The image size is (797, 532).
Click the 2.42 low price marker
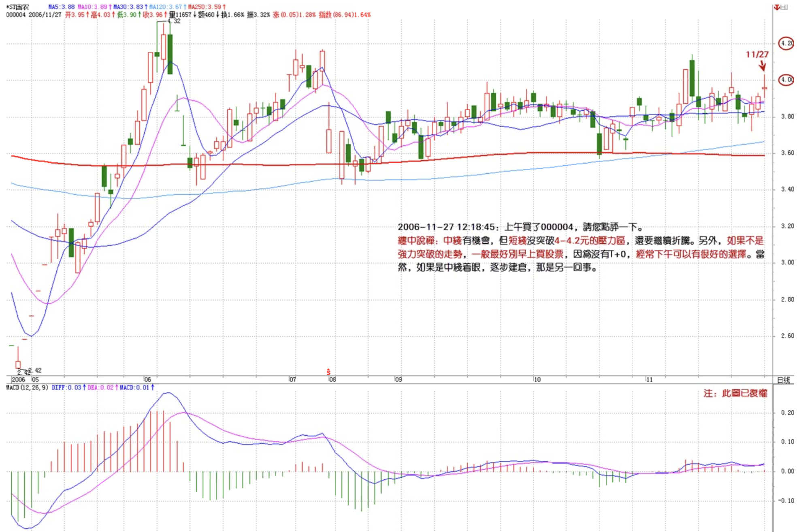click(x=35, y=370)
